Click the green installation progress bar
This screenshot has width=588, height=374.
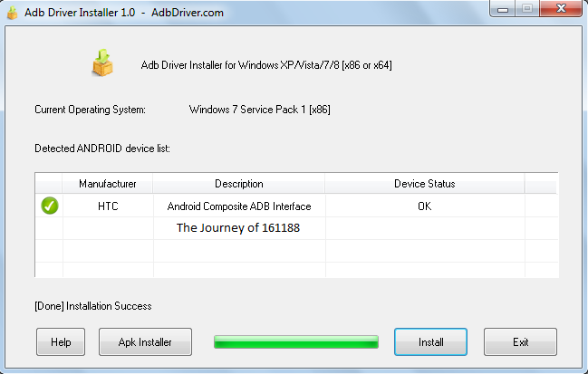click(x=295, y=341)
